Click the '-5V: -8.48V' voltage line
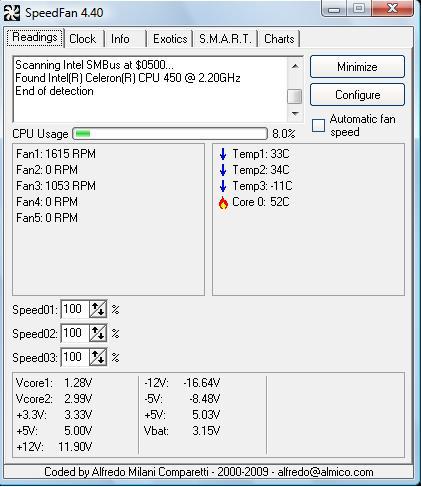 click(x=182, y=399)
